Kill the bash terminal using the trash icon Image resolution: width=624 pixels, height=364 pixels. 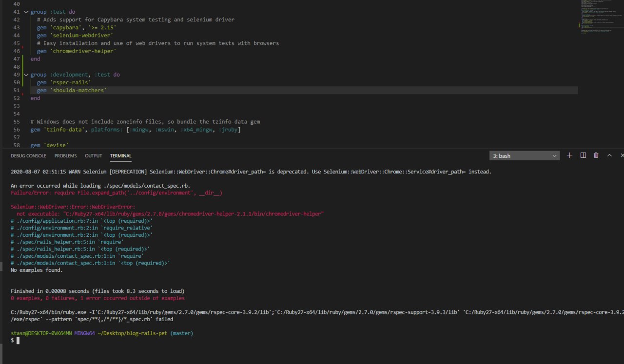(596, 155)
